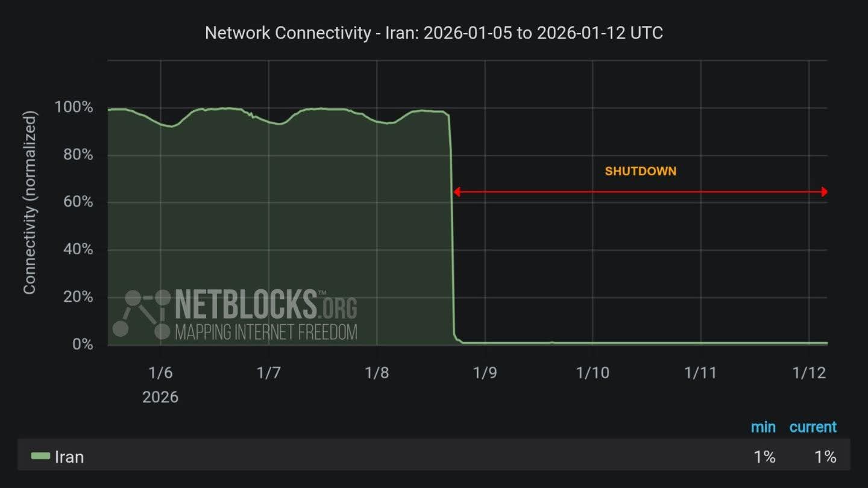Image resolution: width=868 pixels, height=488 pixels.
Task: Click the chart title for Iran connectivity
Action: coord(434,33)
